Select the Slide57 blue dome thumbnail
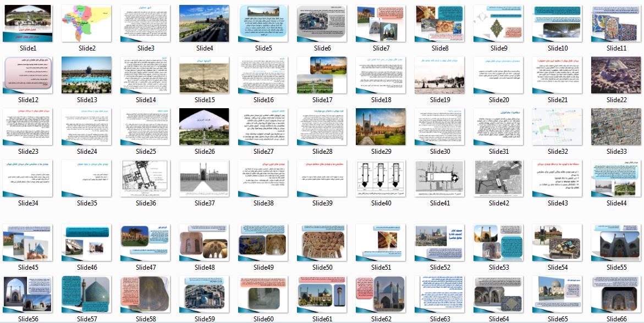644x323 pixels. click(86, 294)
